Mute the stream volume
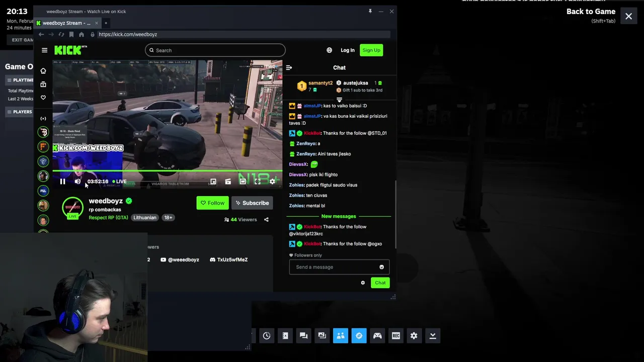The height and width of the screenshot is (362, 644). 77,182
